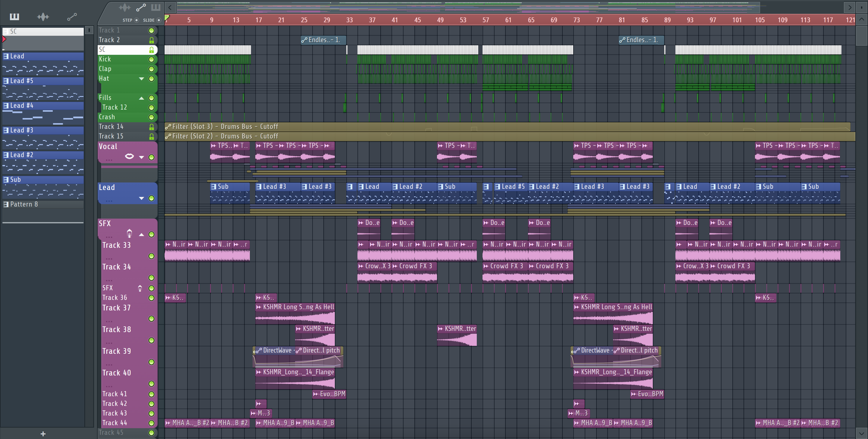
Task: Click the lock icon on Track 14
Action: (152, 127)
